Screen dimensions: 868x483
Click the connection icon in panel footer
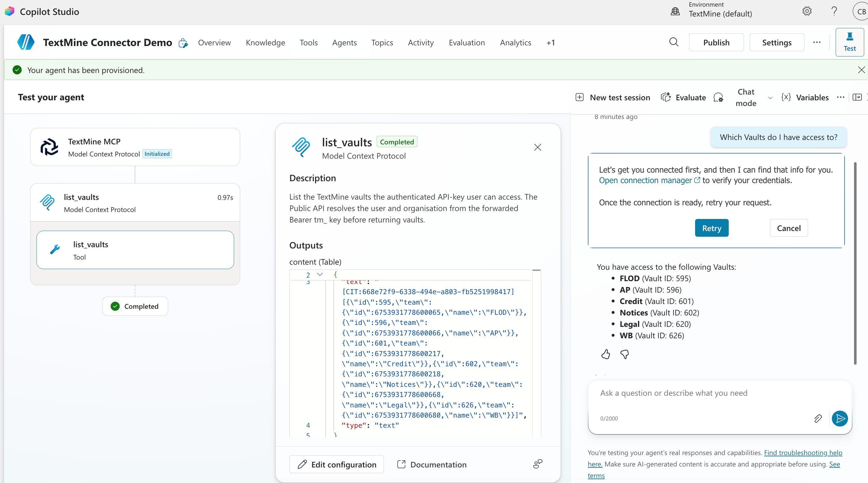(x=537, y=464)
